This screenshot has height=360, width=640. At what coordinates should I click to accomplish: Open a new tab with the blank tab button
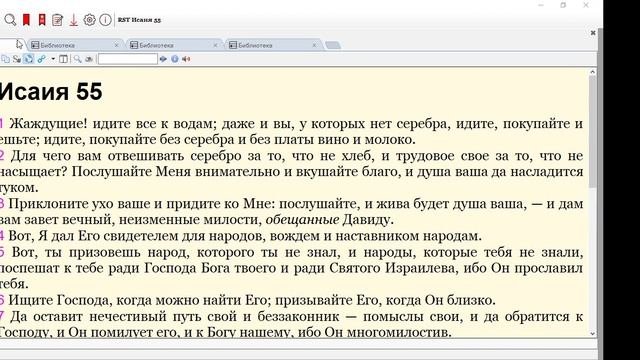[x=333, y=45]
